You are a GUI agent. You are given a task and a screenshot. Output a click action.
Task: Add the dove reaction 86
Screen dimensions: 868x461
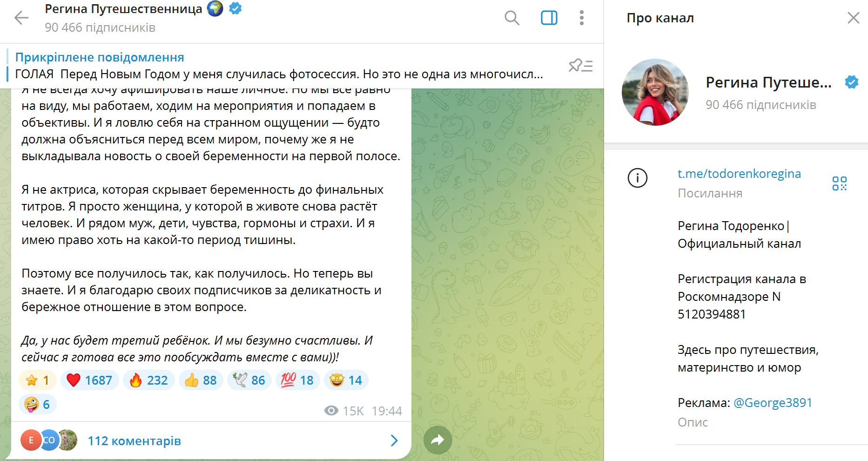pyautogui.click(x=249, y=380)
